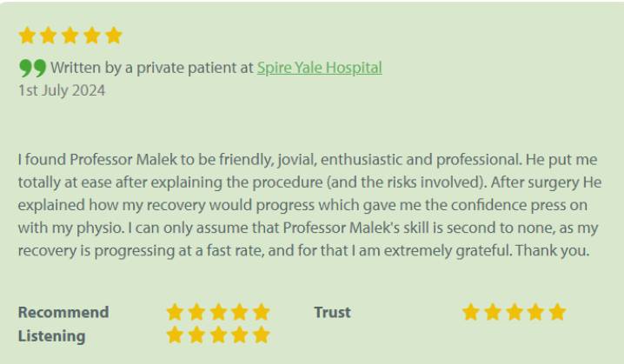This screenshot has height=364, width=624.
Task: Click the last star in the Trust rating
Action: [x=556, y=312]
